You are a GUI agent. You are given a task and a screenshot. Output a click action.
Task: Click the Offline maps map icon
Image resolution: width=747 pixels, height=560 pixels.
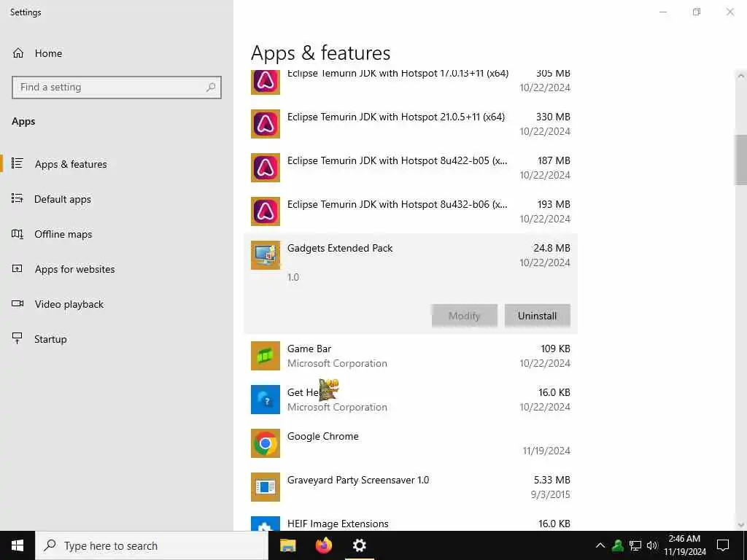(x=18, y=233)
